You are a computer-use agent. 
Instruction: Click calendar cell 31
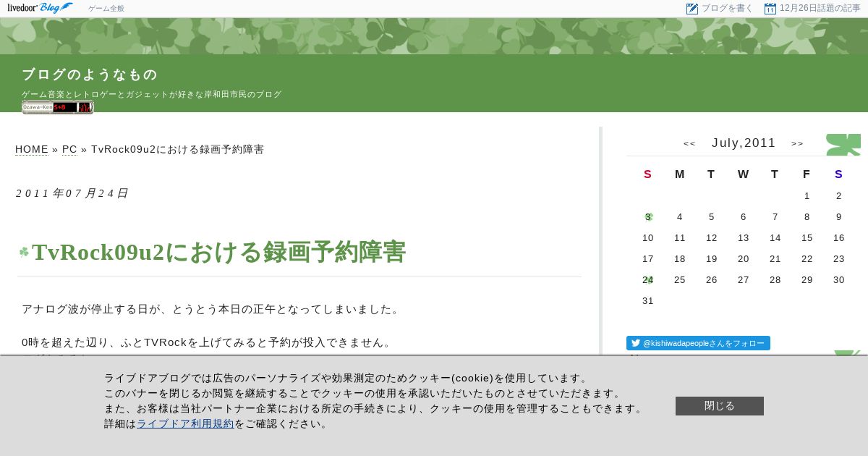click(648, 300)
